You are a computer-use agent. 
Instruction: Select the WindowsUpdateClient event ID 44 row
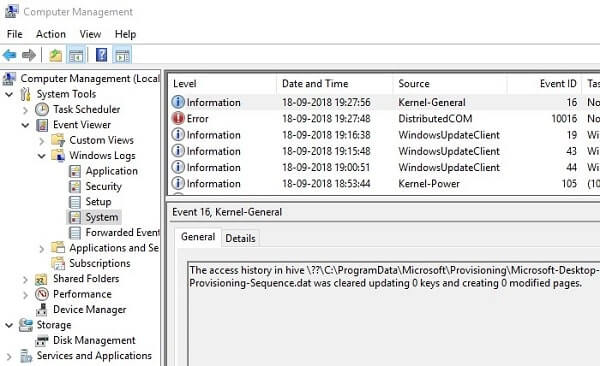[384, 167]
